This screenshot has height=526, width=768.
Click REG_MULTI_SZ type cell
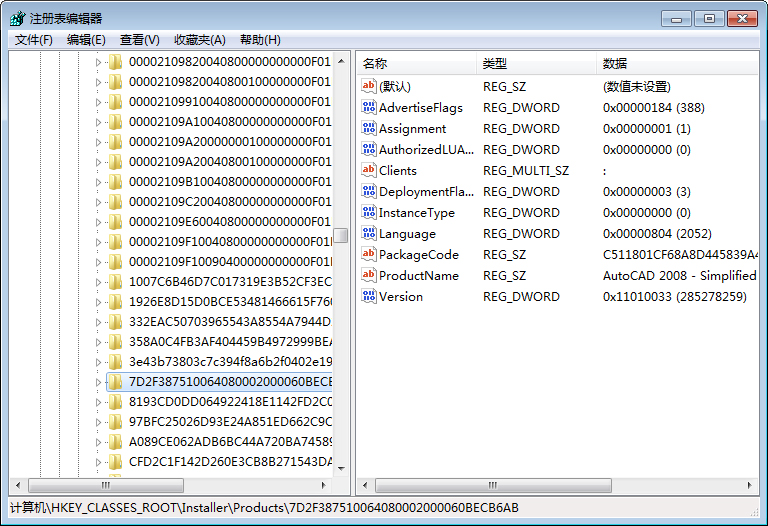526,171
